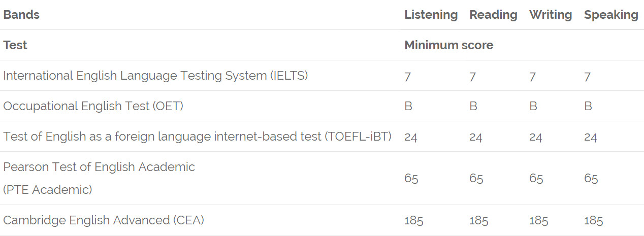Click the PTE Academic Speaking score 65
Image resolution: width=644 pixels, height=236 pixels.
591,179
